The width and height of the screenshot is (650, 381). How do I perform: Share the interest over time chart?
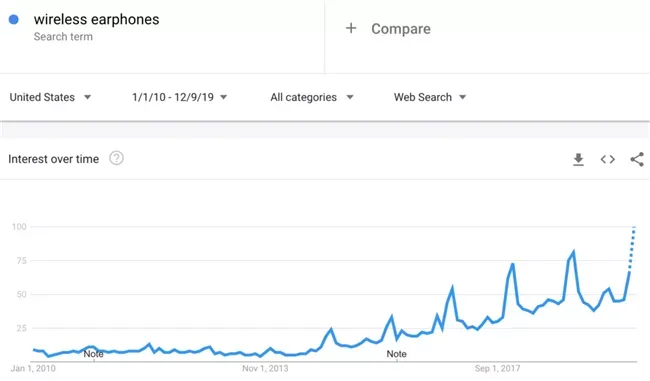click(x=637, y=159)
